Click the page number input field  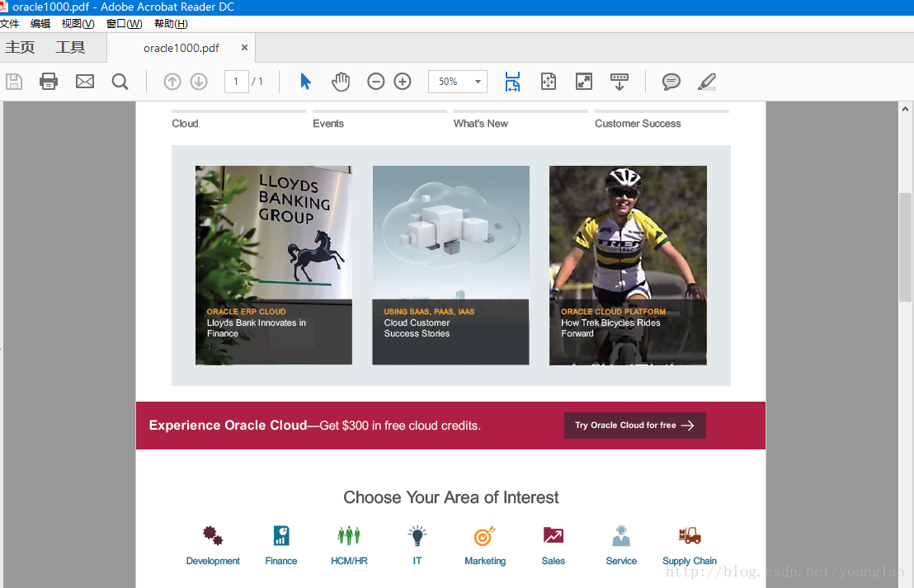pos(236,82)
